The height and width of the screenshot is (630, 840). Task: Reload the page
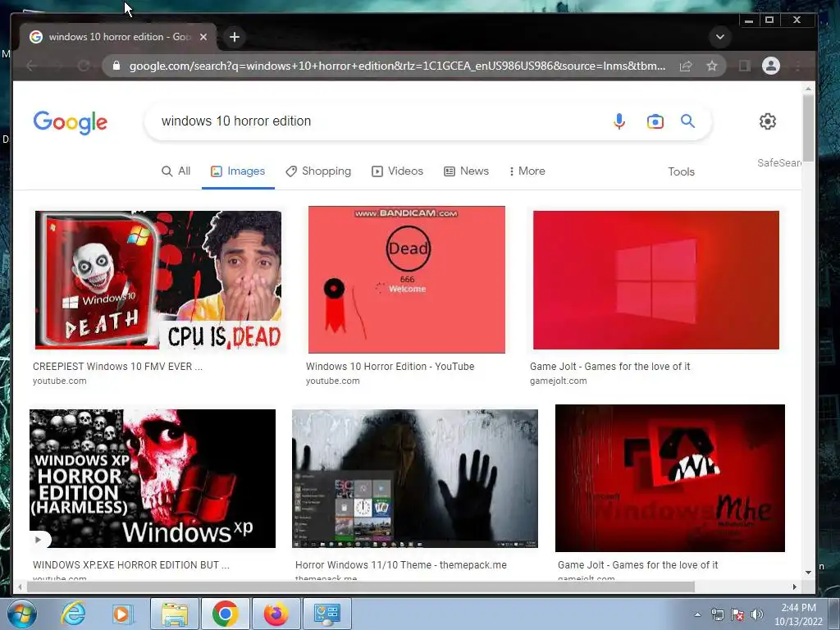tap(84, 66)
